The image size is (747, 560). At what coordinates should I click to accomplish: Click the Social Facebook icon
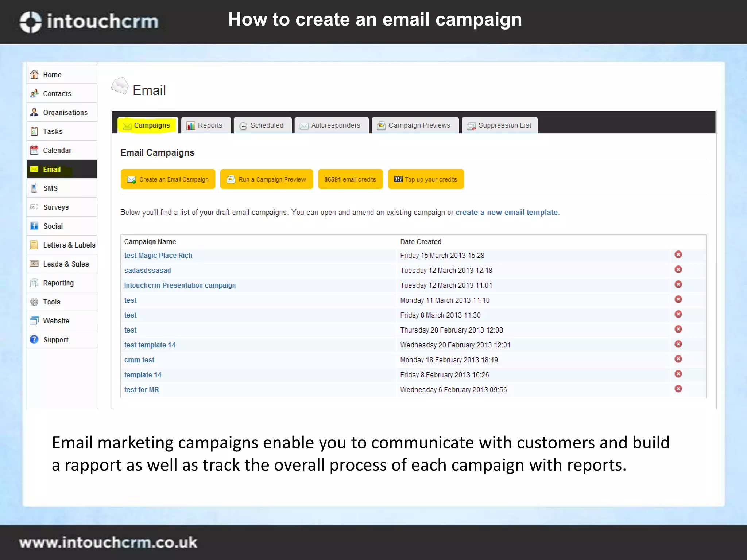click(34, 226)
